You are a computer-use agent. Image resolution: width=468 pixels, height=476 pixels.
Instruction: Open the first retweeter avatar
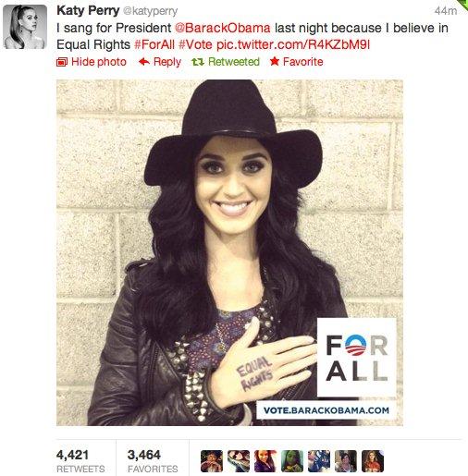click(212, 461)
